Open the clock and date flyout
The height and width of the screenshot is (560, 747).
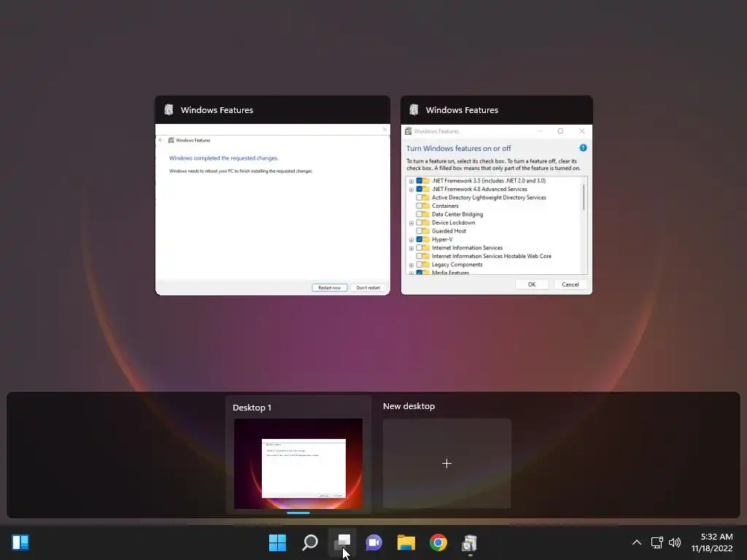tap(712, 542)
